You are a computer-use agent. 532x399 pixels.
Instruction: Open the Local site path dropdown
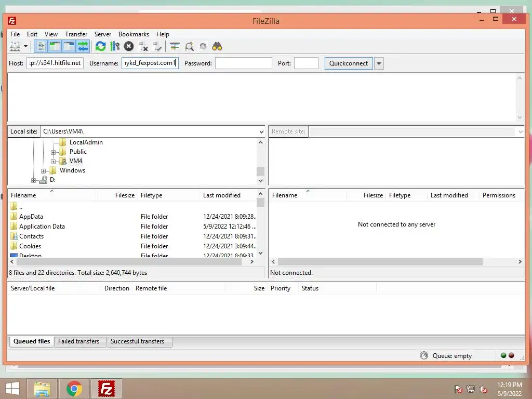click(261, 131)
